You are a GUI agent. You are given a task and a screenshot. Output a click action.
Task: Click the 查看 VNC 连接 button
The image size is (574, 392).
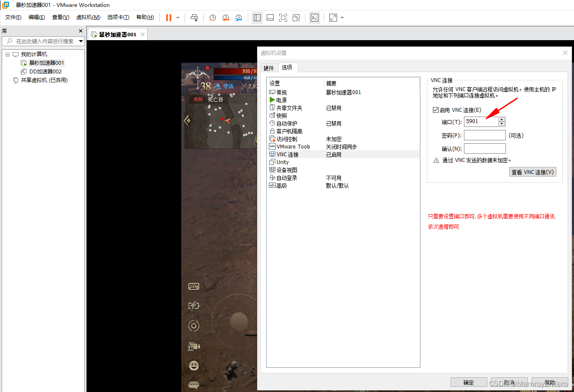[x=533, y=172]
